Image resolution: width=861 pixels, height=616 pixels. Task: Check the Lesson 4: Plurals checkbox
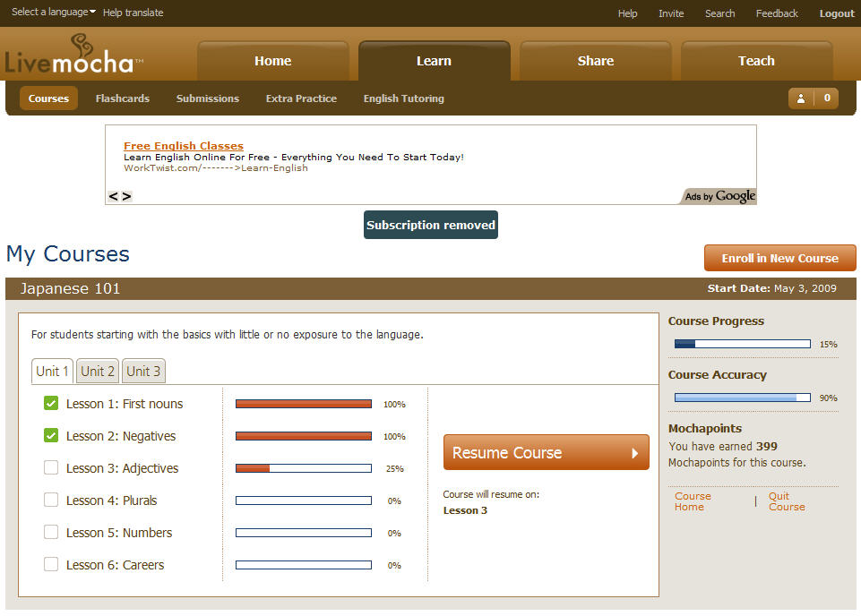(x=51, y=500)
